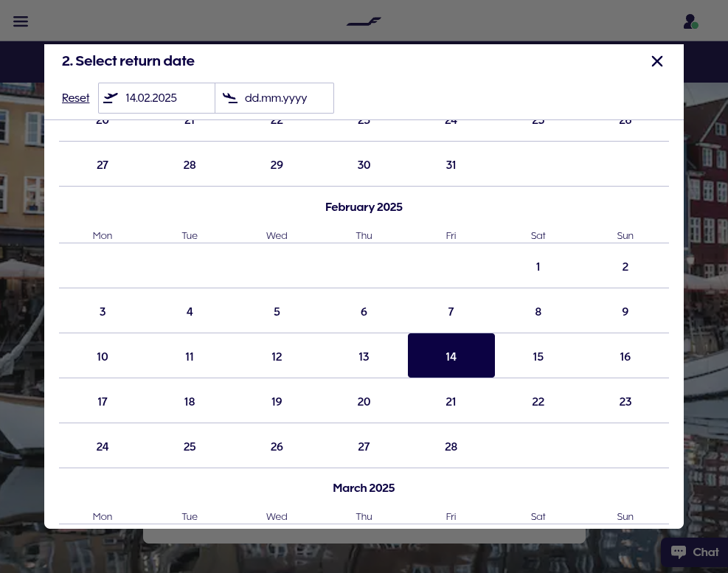
Task: Close the return date dialog
Action: coord(657,61)
